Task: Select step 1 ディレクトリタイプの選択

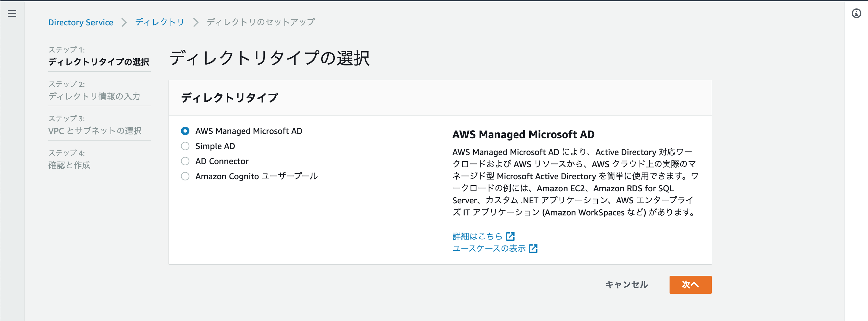Action: 99,62
